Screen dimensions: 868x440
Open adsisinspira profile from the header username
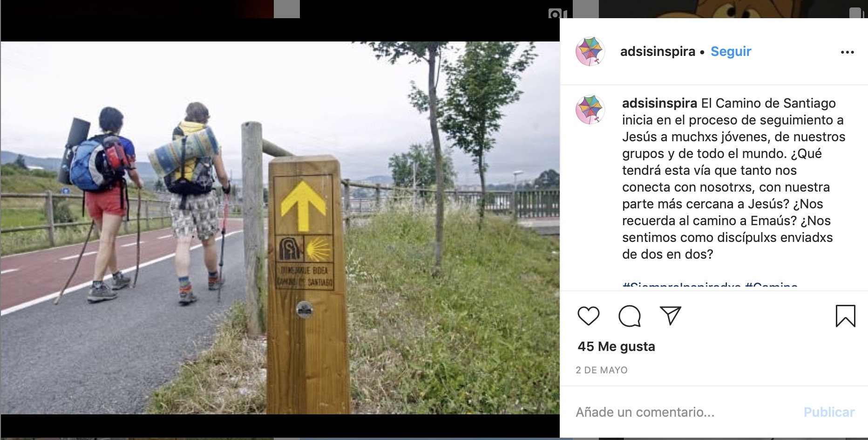tap(658, 51)
